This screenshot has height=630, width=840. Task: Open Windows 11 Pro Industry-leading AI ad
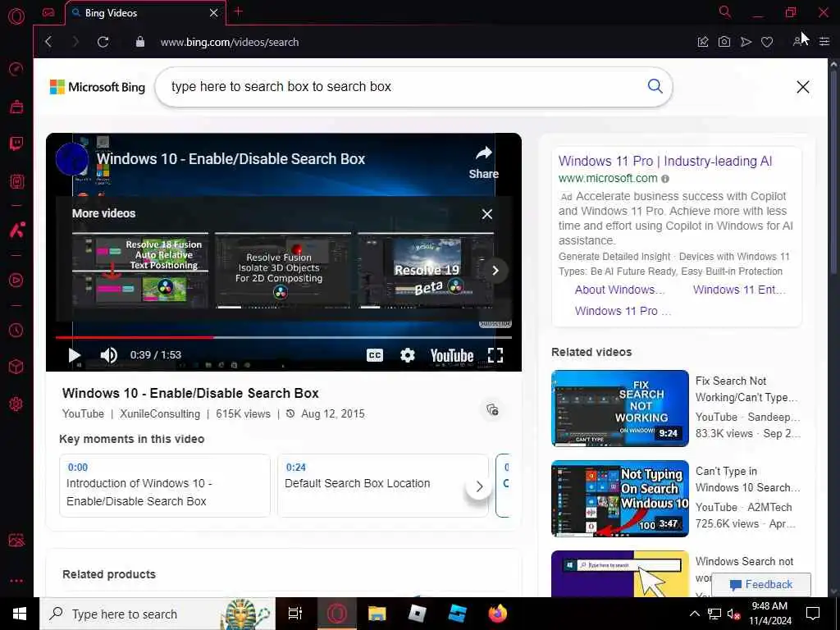pyautogui.click(x=664, y=161)
